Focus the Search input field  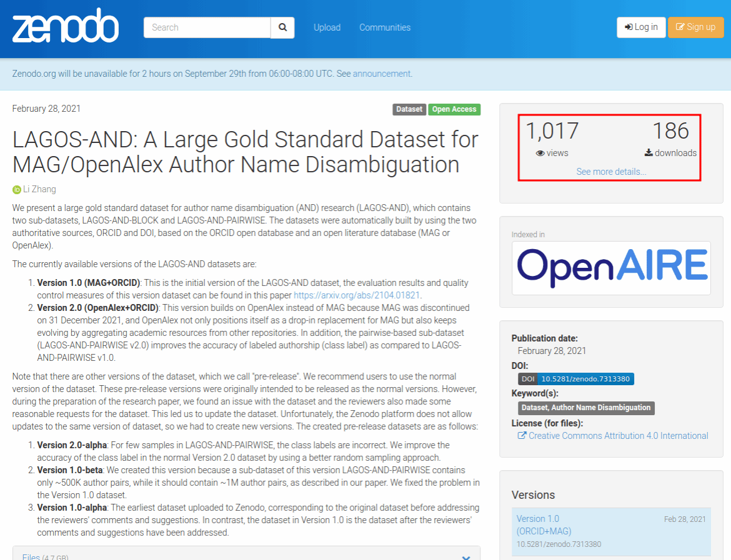pos(207,27)
